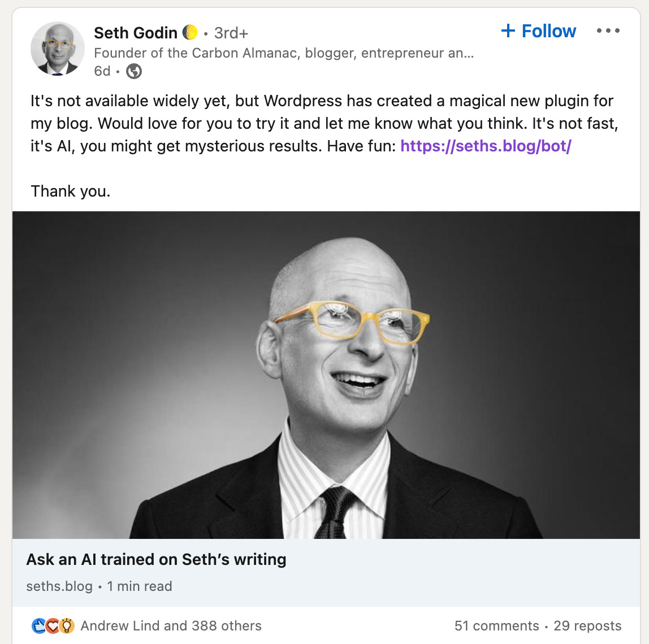The width and height of the screenshot is (649, 644).
Task: Open the three-dot post options menu
Action: point(608,31)
